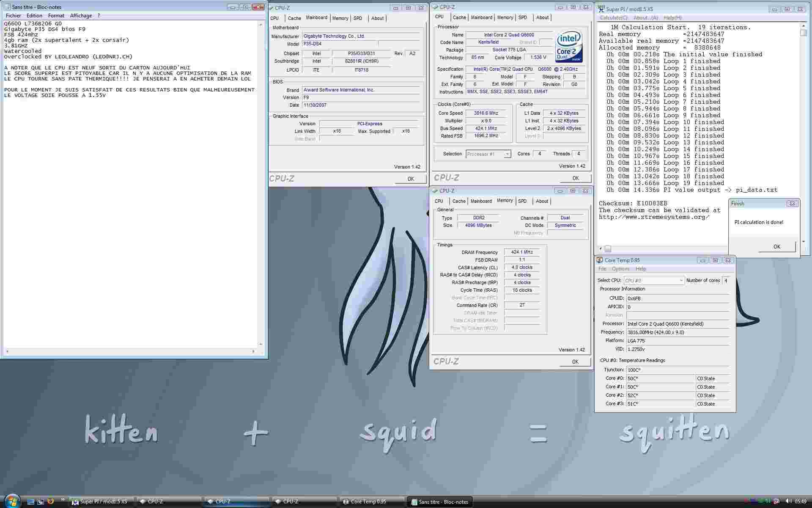Viewport: 812px width, 508px height.
Task: Open Calculate(C) menu in Super PI
Action: (614, 18)
